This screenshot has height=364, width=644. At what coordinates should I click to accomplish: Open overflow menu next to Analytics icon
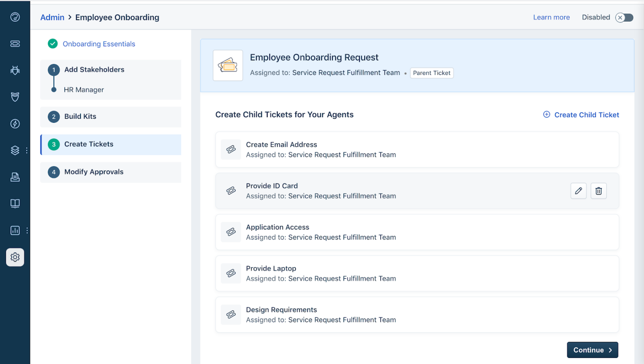[27, 230]
